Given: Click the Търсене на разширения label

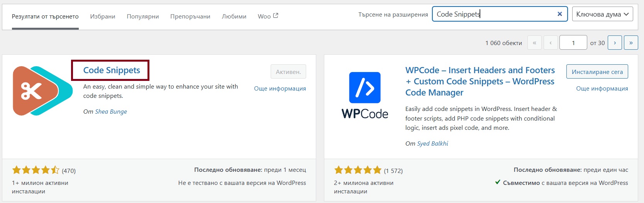Looking at the screenshot, I should [393, 14].
